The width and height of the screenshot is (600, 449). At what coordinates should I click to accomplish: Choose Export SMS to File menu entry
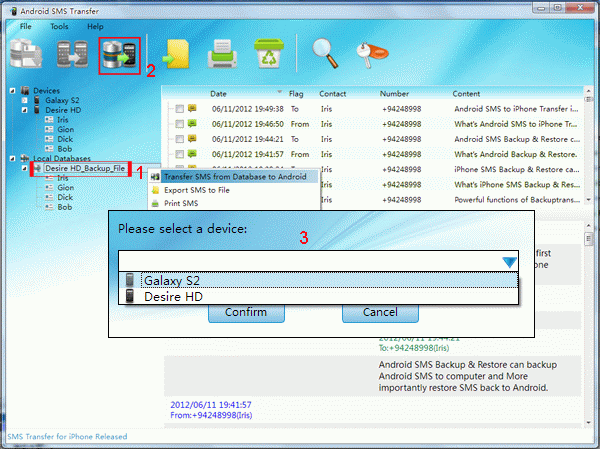(x=233, y=190)
